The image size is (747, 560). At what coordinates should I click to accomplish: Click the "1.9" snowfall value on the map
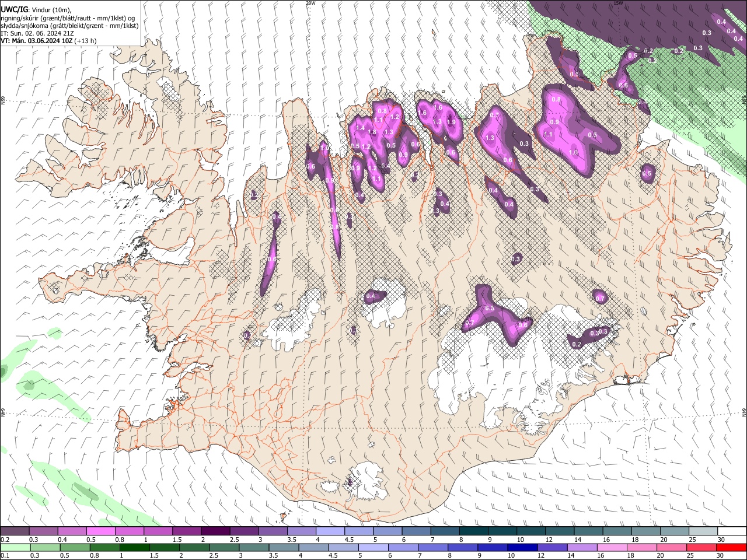(451, 123)
